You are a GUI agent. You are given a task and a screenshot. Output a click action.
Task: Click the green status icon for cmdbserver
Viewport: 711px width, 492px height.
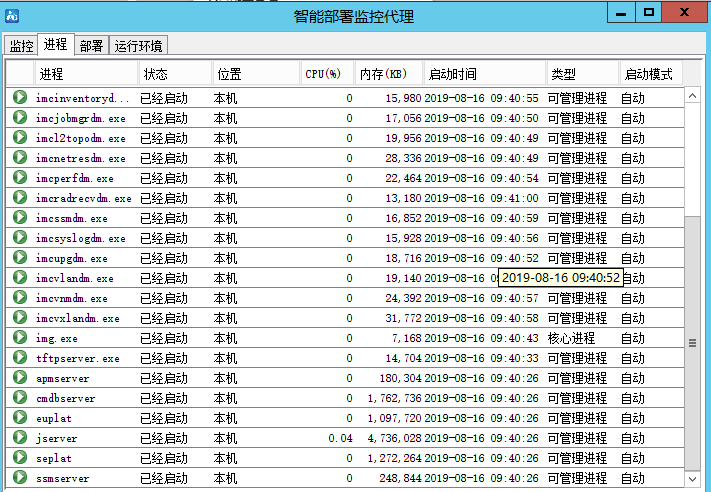tap(20, 397)
